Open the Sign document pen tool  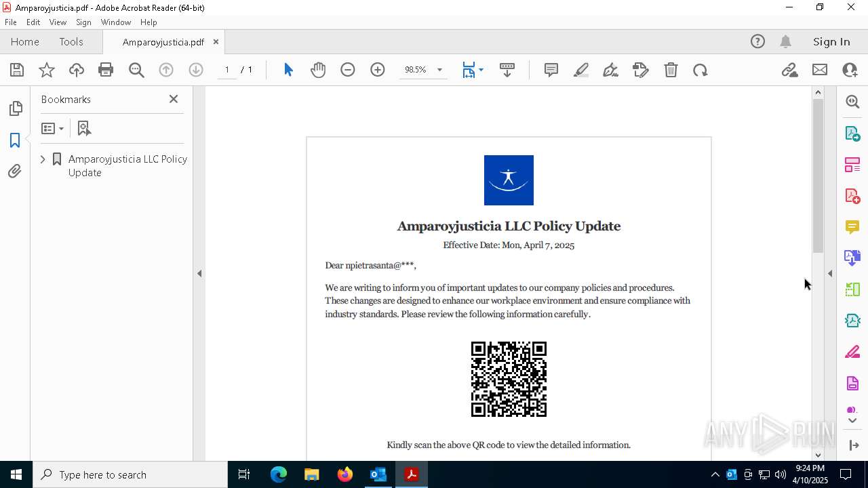tap(611, 70)
